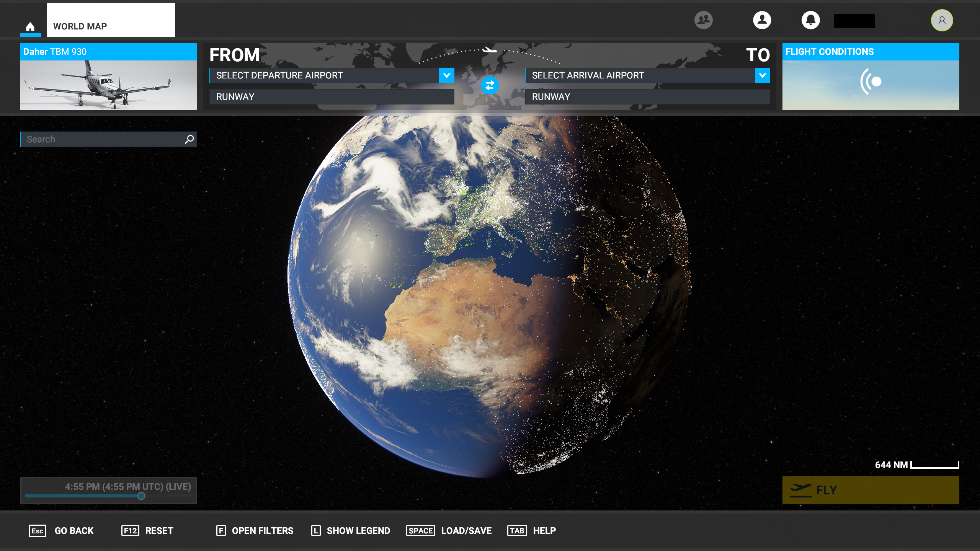Click the airplane icon on FLY button

800,490
